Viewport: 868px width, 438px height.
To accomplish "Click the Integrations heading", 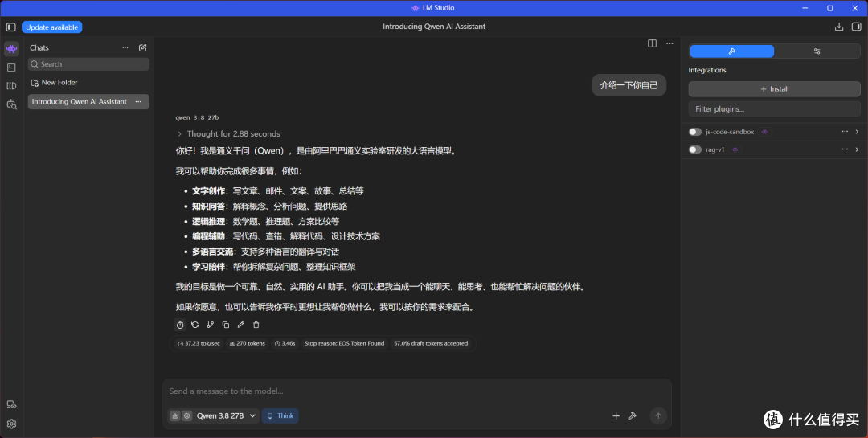I will pyautogui.click(x=707, y=71).
